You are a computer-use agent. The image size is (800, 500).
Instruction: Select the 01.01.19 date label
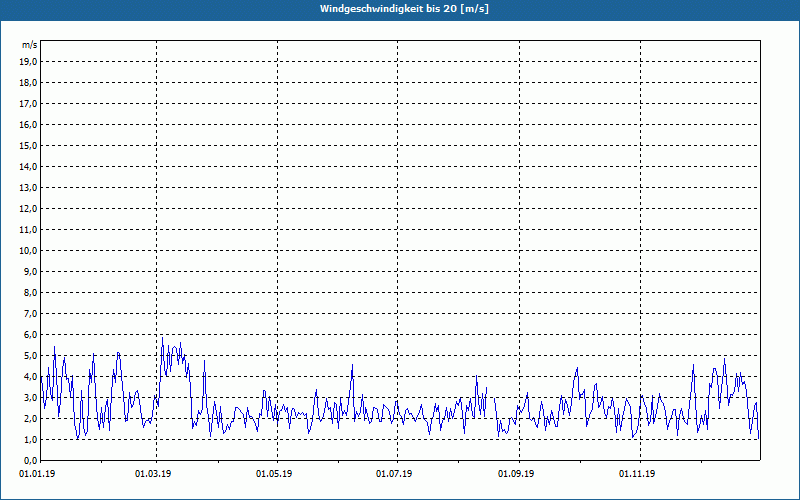click(x=37, y=474)
